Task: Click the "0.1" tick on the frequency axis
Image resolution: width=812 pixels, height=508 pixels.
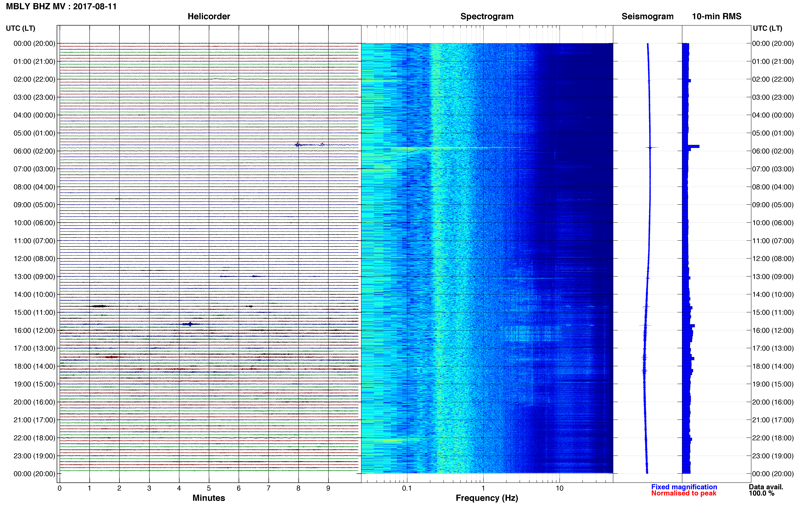Action: click(x=407, y=488)
